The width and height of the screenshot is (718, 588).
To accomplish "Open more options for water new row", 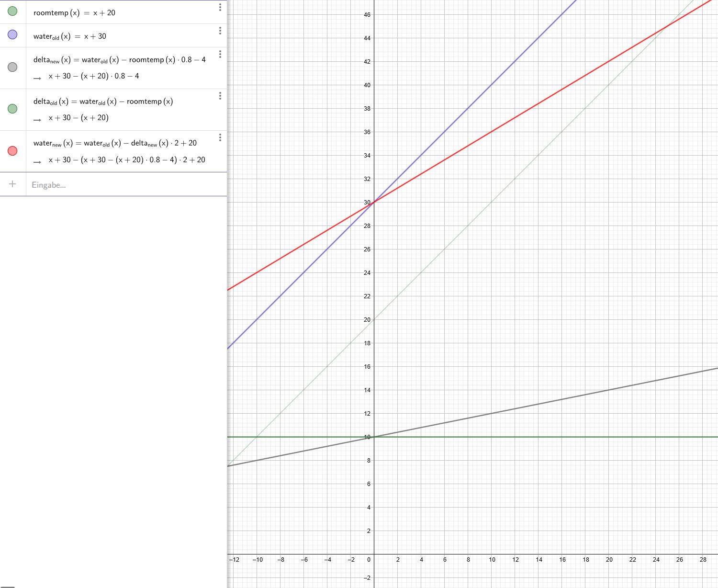I will pyautogui.click(x=220, y=137).
